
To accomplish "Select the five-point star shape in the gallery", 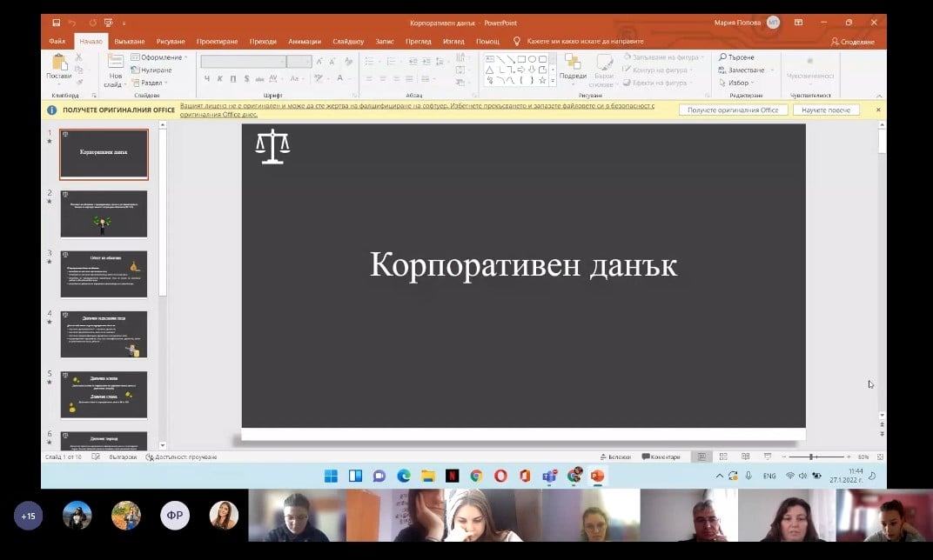I will [x=543, y=80].
